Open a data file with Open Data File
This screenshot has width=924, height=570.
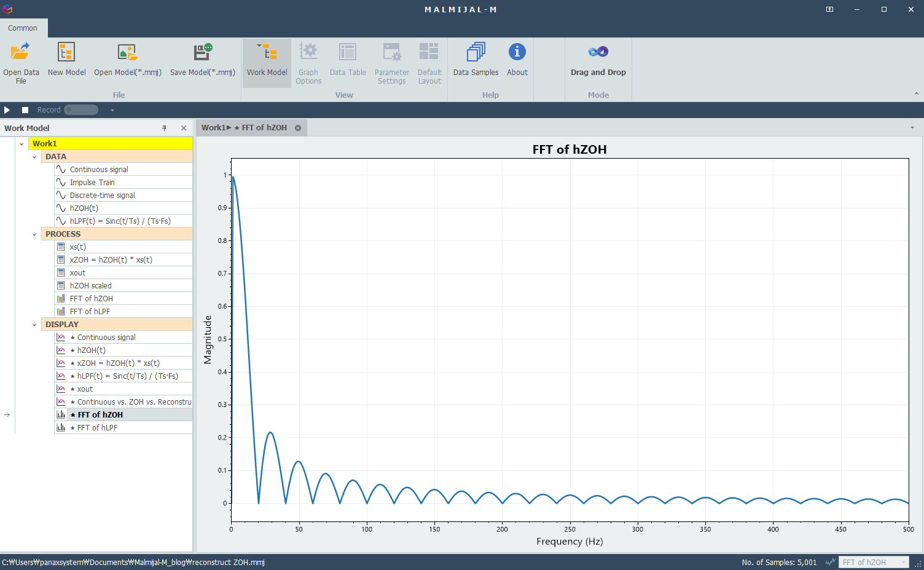[21, 63]
